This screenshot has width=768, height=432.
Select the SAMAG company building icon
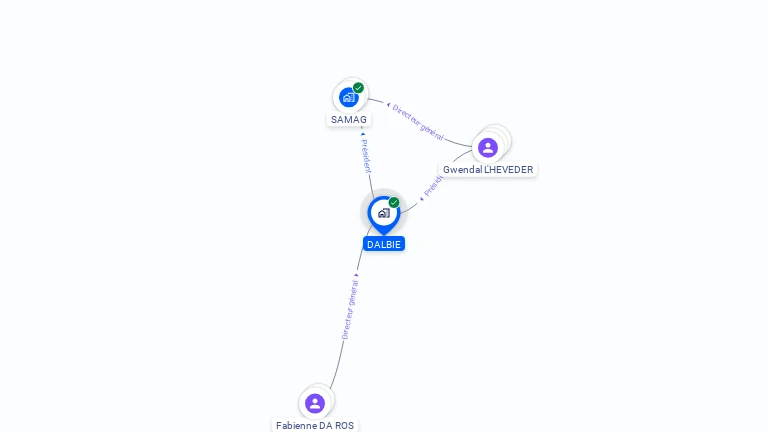(349, 97)
